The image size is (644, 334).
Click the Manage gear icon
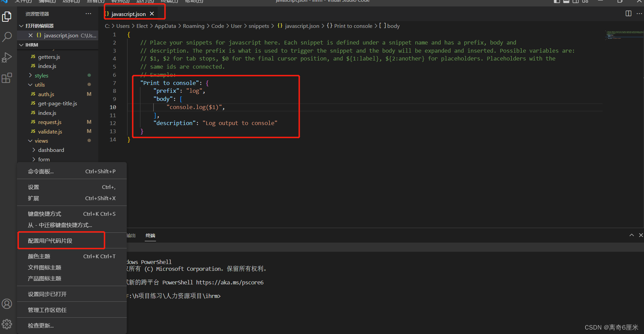click(x=7, y=324)
